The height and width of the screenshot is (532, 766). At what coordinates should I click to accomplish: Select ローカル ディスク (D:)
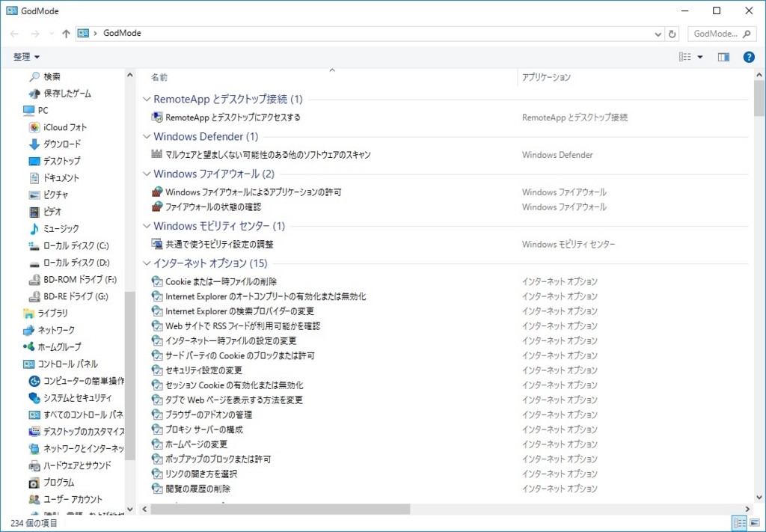[x=76, y=263]
